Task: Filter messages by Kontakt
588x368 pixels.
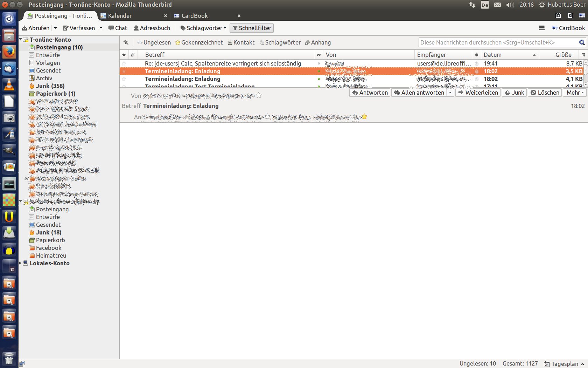Action: 241,42
